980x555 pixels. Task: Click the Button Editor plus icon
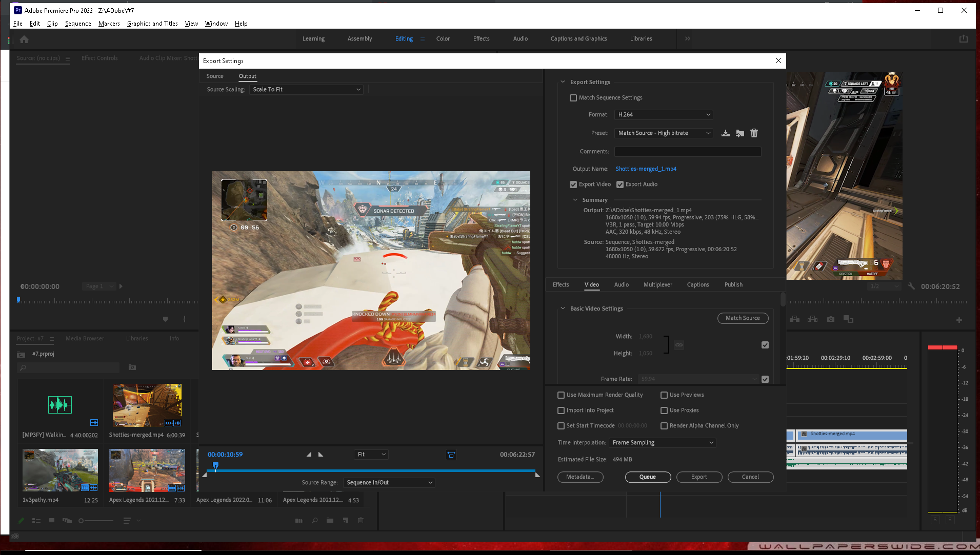959,320
